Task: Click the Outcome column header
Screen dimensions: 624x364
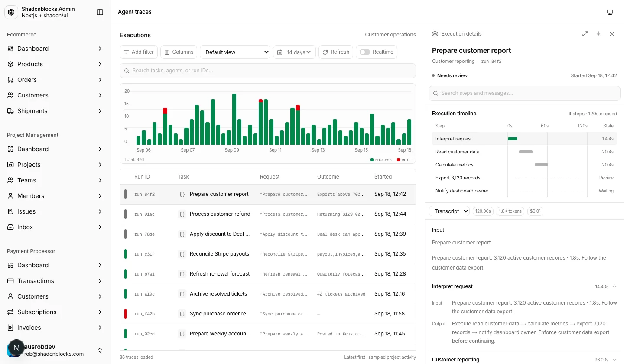Action: click(x=328, y=177)
